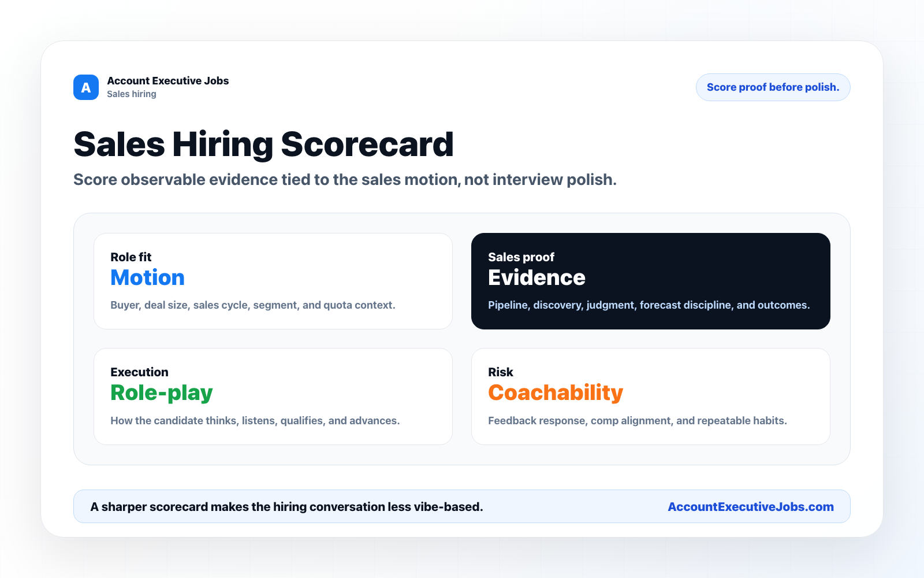The height and width of the screenshot is (578, 924).
Task: Click the subtitle 'Score observable evidence tied to the sales motion'
Action: pyautogui.click(x=345, y=180)
